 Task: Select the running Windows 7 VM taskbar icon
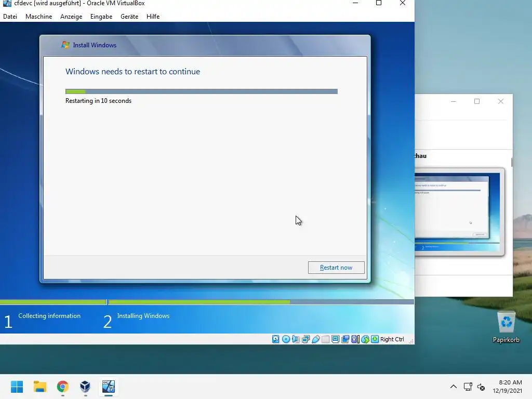click(109, 387)
